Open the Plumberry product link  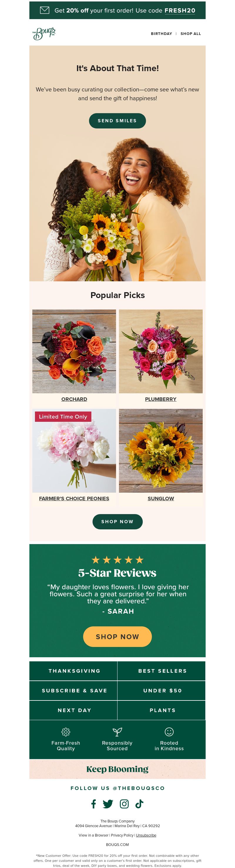click(x=161, y=399)
